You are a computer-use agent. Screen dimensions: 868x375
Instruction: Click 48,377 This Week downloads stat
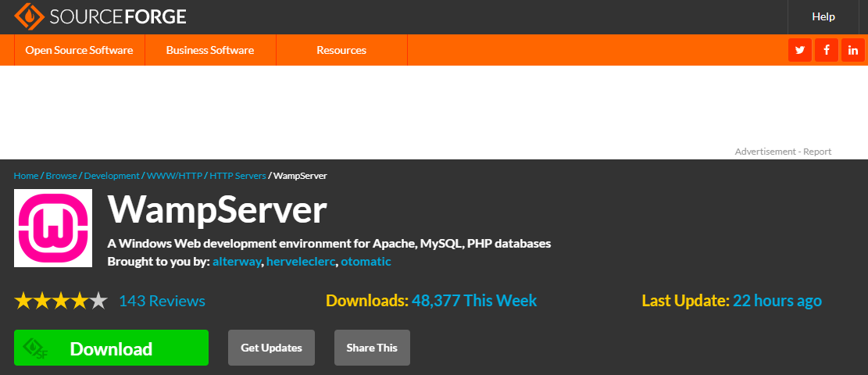[x=474, y=301]
